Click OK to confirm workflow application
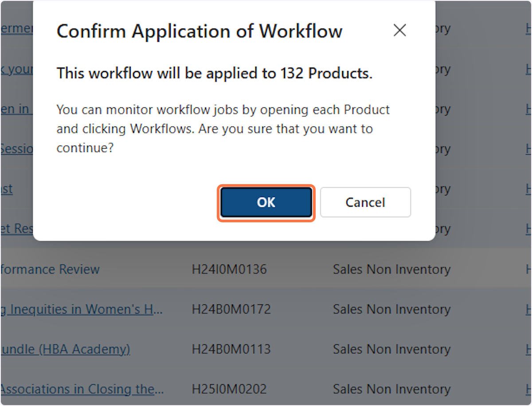This screenshot has width=532, height=406. [x=266, y=203]
